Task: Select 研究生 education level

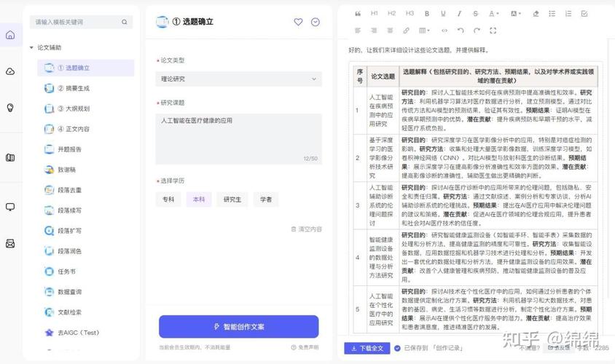Action: pos(232,199)
